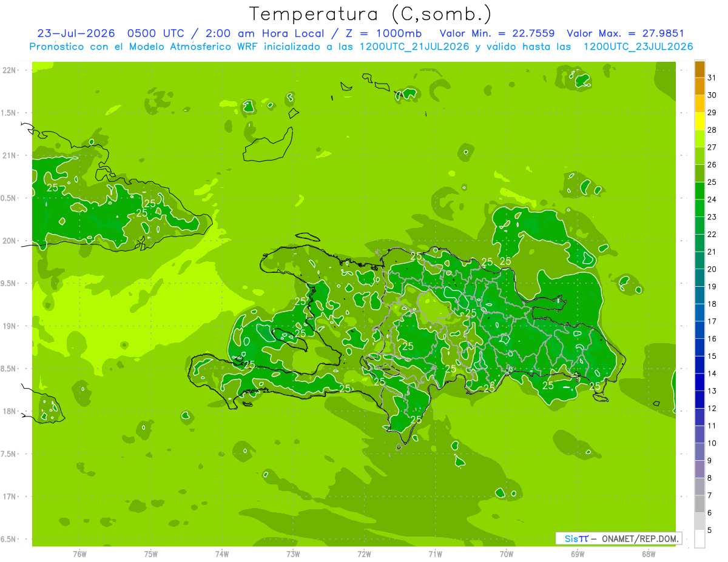Click the "75W" longitude axis label
The image size is (728, 562).
151,554
